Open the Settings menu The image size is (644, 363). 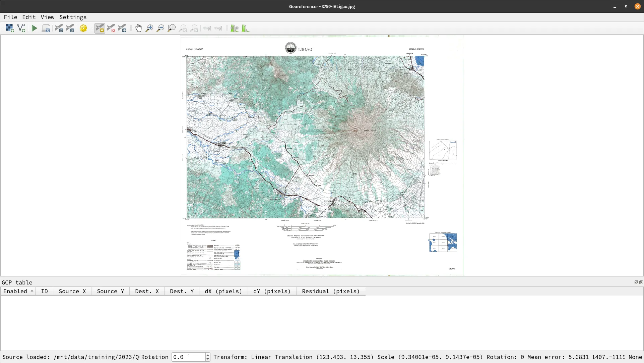73,17
